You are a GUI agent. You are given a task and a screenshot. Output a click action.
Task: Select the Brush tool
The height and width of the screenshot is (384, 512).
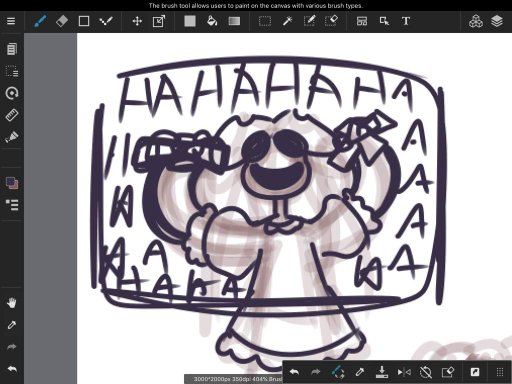click(40, 21)
